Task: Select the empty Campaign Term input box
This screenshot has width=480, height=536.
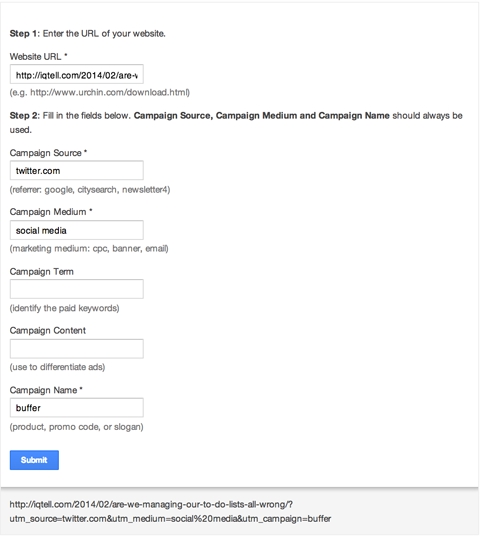Action: (77, 289)
